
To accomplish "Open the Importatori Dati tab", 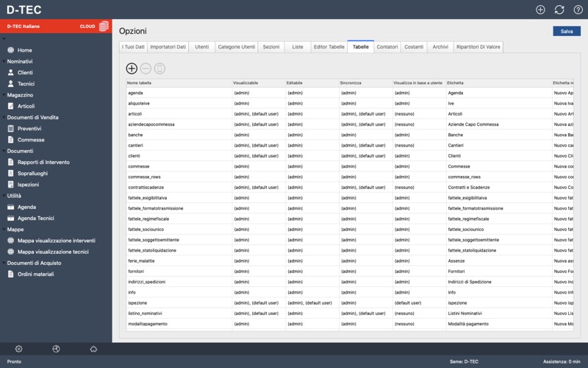I will click(x=168, y=47).
